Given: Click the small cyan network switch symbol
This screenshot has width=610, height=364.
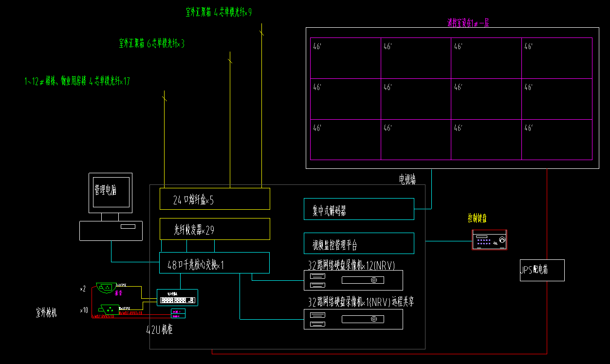Looking at the screenshot, I should pyautogui.click(x=177, y=297).
